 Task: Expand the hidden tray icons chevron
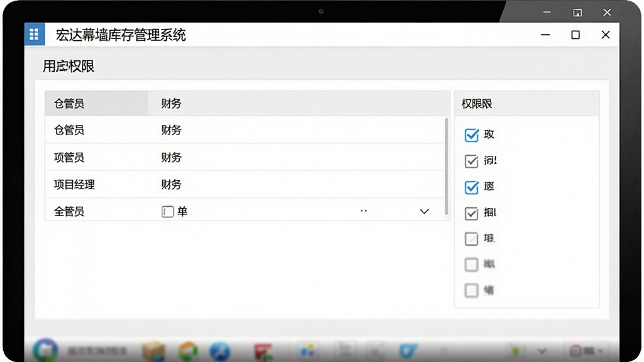(542, 351)
